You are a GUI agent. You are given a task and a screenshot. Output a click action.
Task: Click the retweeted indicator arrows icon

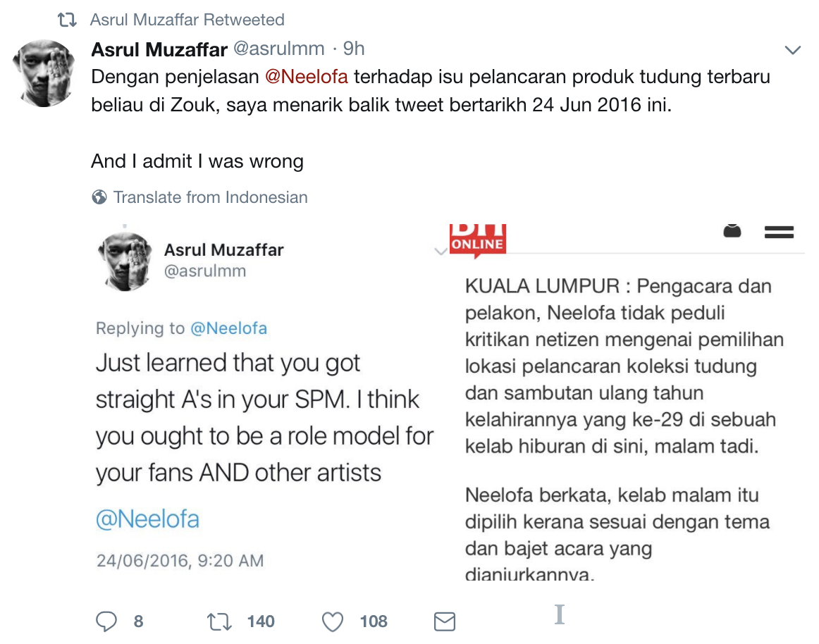click(x=67, y=20)
